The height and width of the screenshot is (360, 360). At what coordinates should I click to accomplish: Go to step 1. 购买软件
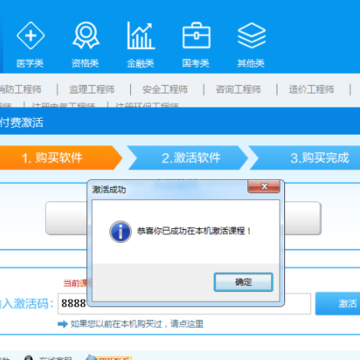pos(61,158)
